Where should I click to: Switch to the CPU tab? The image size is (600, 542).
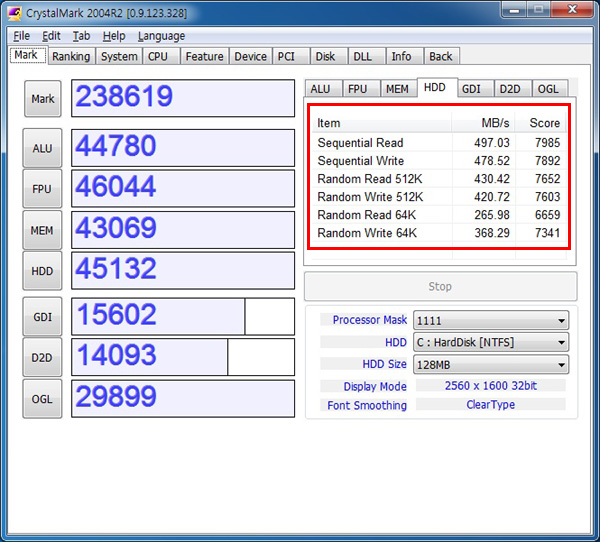(161, 56)
